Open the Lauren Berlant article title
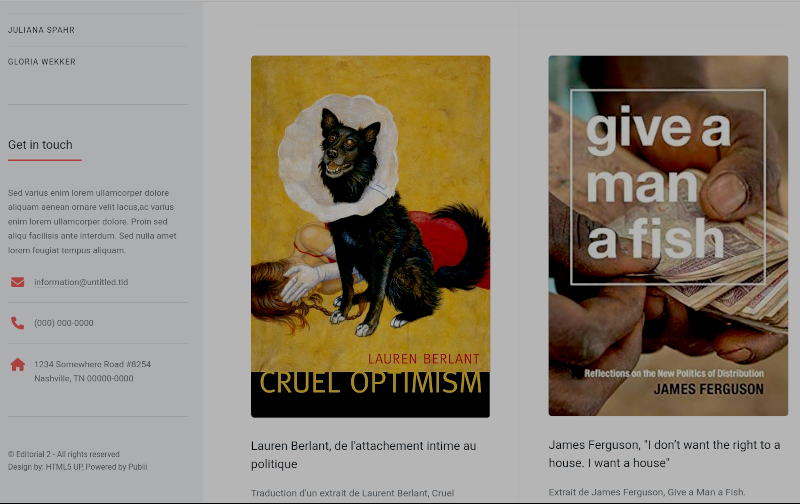This screenshot has height=504, width=800. pyautogui.click(x=364, y=455)
